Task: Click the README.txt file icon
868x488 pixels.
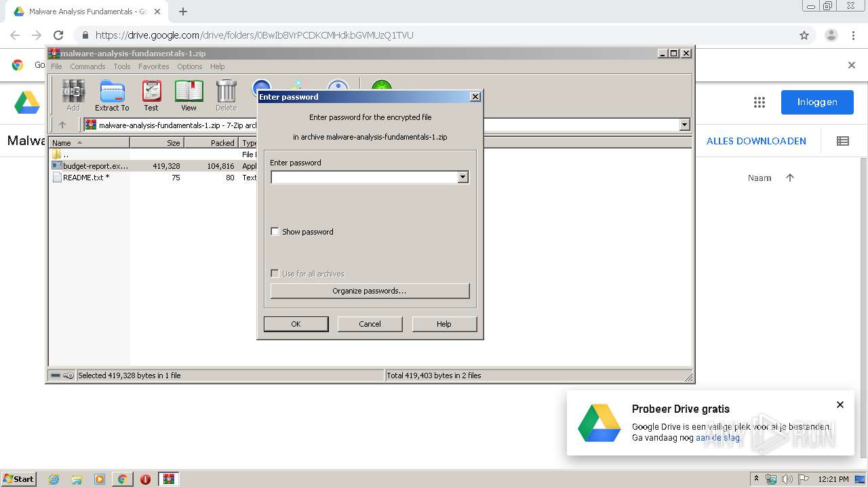Action: click(57, 178)
